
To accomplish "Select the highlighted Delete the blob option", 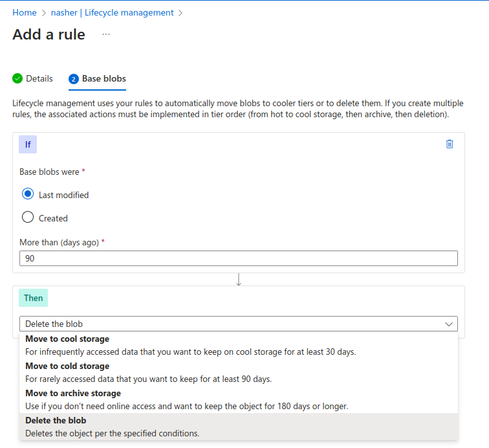I will click(x=56, y=420).
